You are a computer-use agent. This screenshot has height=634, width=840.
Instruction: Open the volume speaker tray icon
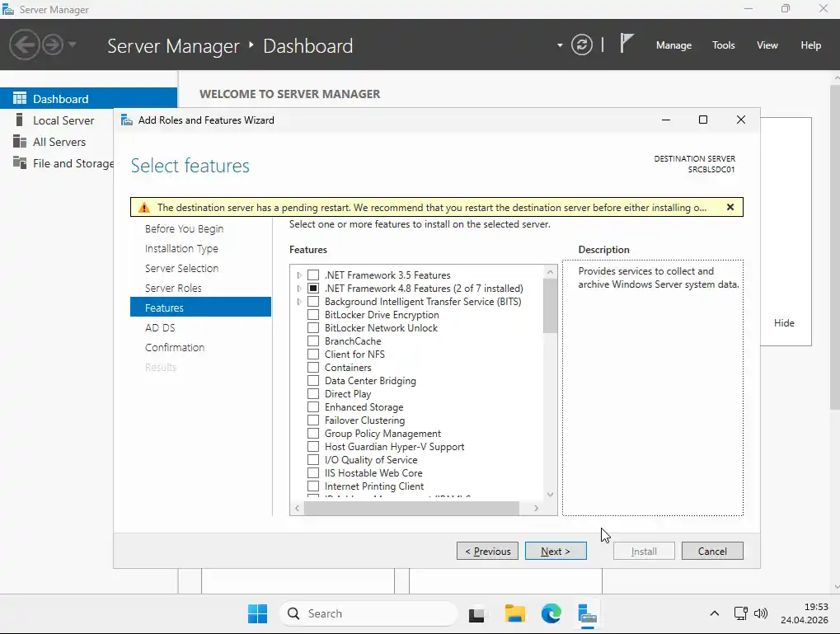coord(761,613)
